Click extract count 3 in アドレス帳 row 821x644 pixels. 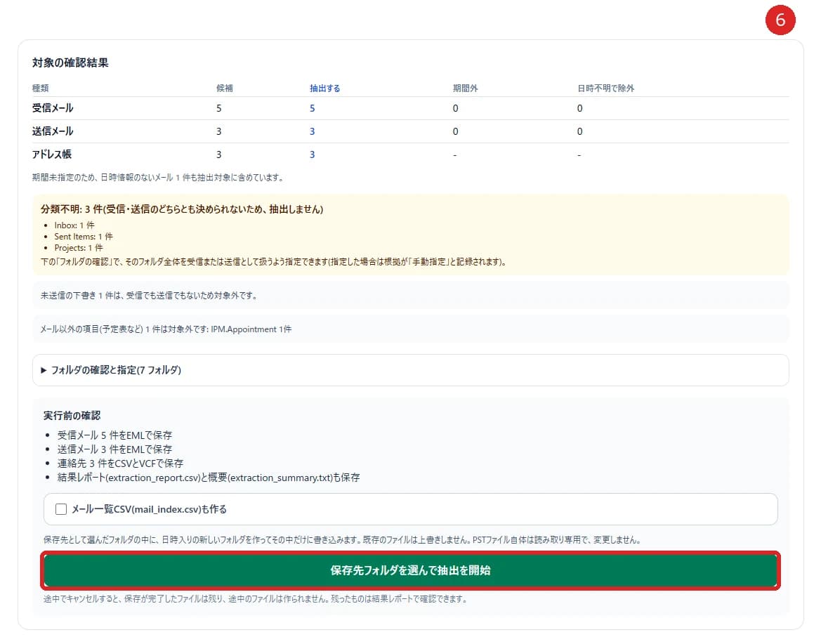312,155
